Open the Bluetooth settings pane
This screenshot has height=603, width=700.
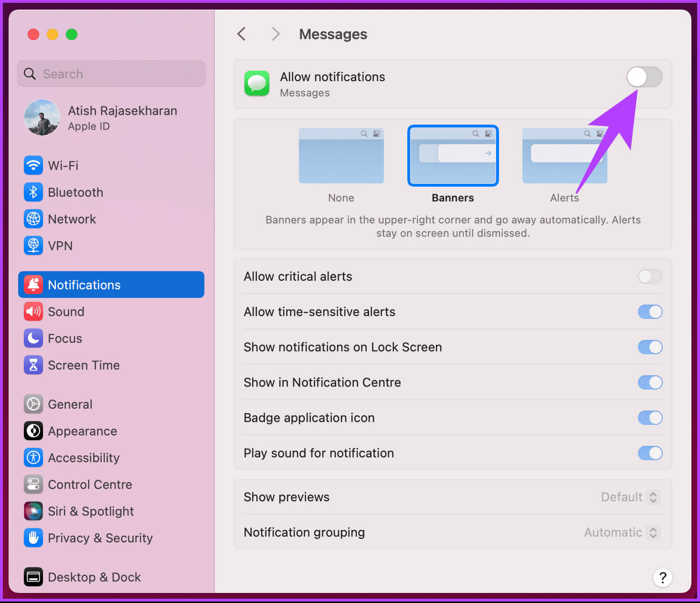point(111,192)
